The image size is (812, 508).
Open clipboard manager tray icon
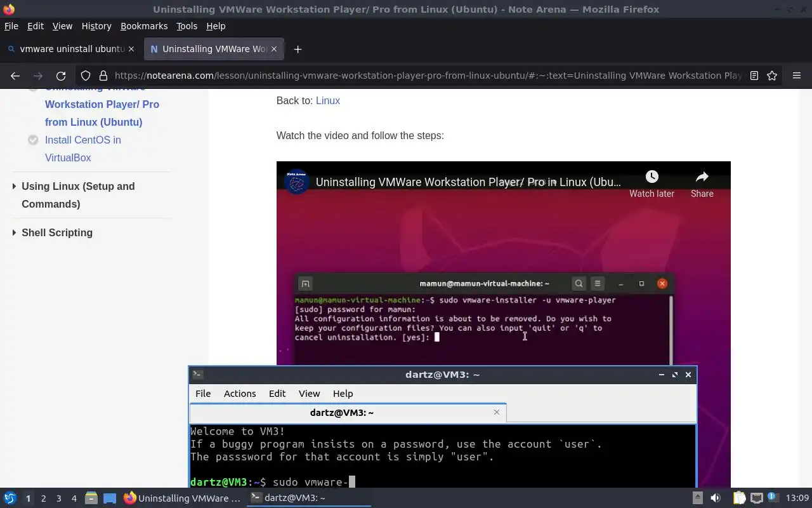point(739,498)
